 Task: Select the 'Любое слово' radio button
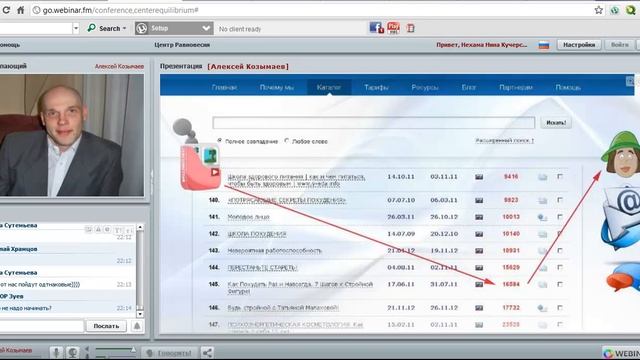[287, 140]
